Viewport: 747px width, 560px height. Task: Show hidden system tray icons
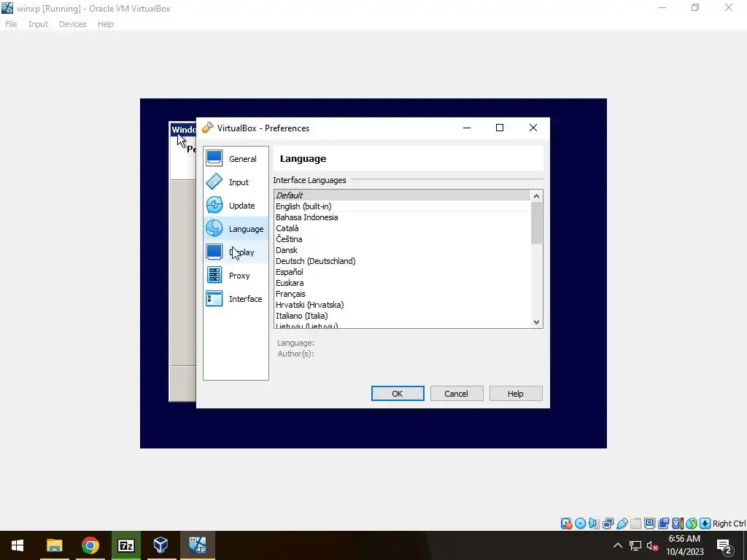point(617,545)
